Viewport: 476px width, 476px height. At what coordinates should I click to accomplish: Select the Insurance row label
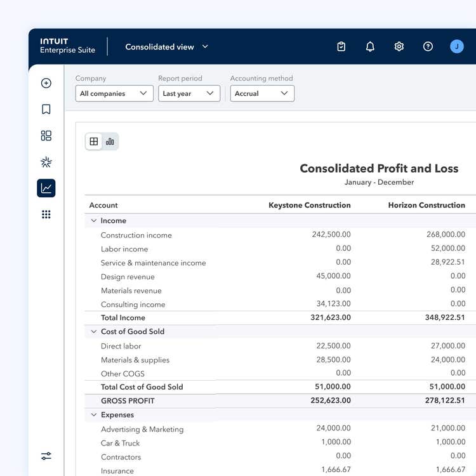click(x=117, y=471)
